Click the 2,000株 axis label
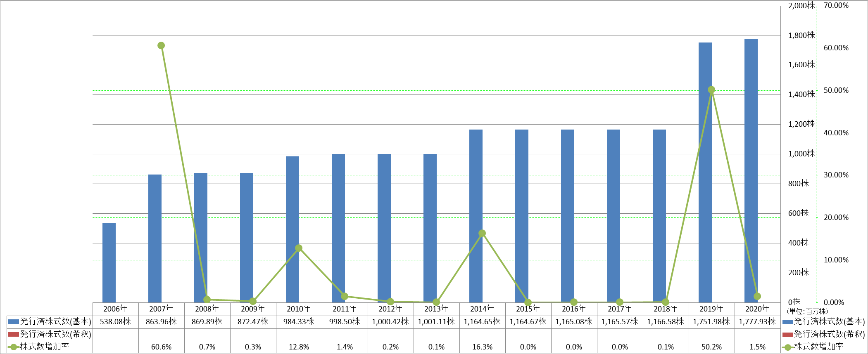 pos(801,5)
